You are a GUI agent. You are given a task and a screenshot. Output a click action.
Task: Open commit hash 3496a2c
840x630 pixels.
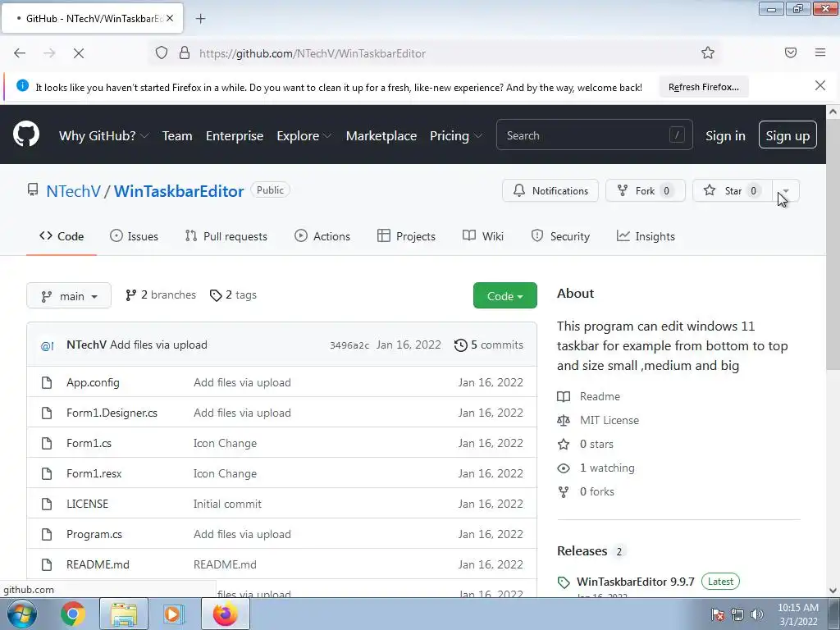[x=349, y=345]
